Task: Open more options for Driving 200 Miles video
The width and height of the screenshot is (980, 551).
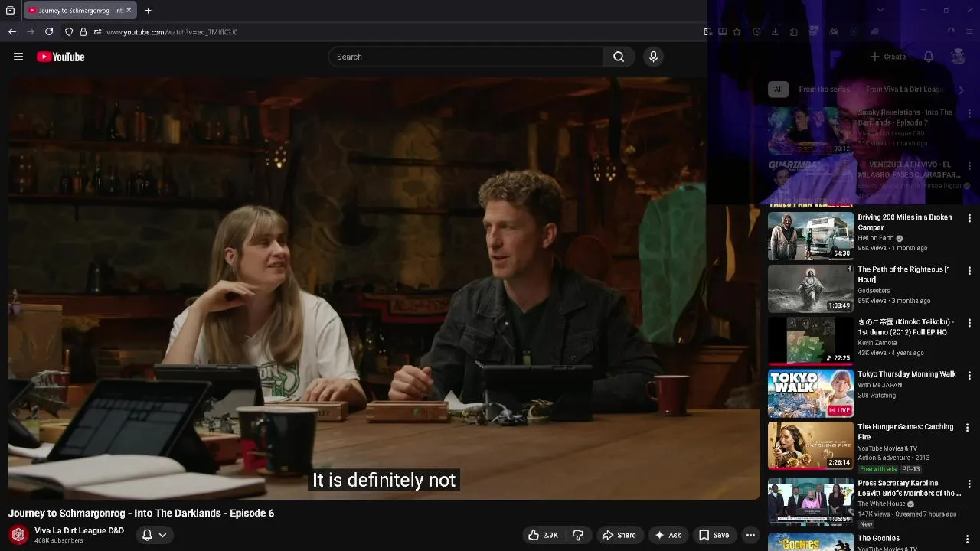Action: (x=969, y=218)
